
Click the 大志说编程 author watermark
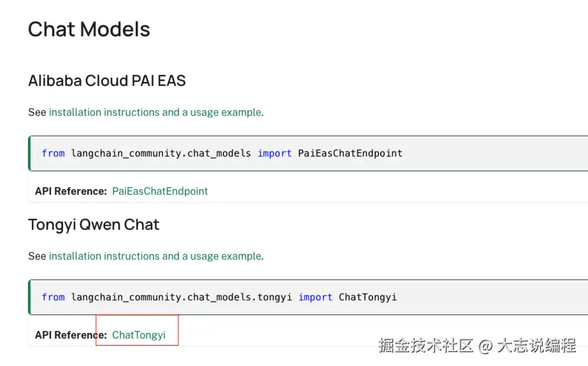[x=536, y=346]
